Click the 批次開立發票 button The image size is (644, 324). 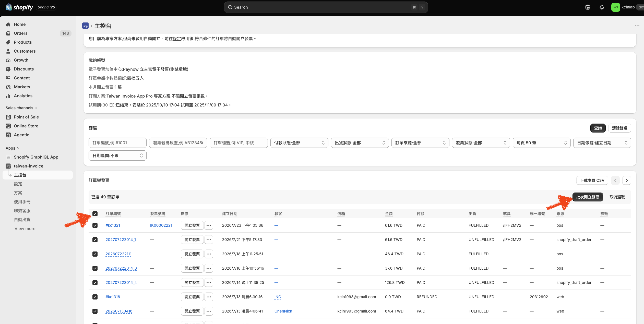(x=588, y=197)
